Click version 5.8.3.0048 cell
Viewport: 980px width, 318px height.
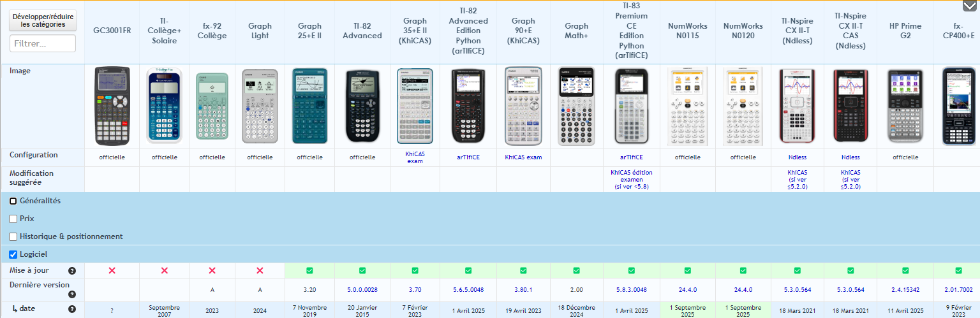click(x=632, y=290)
